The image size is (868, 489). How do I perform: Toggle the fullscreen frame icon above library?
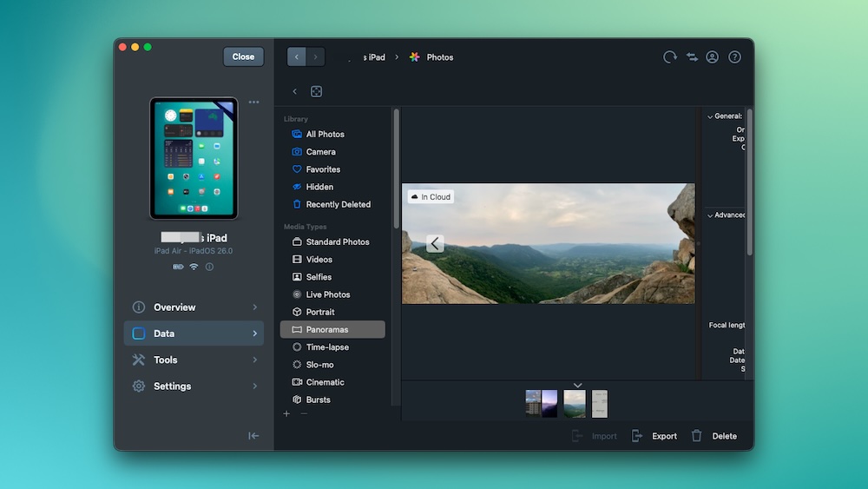[317, 91]
